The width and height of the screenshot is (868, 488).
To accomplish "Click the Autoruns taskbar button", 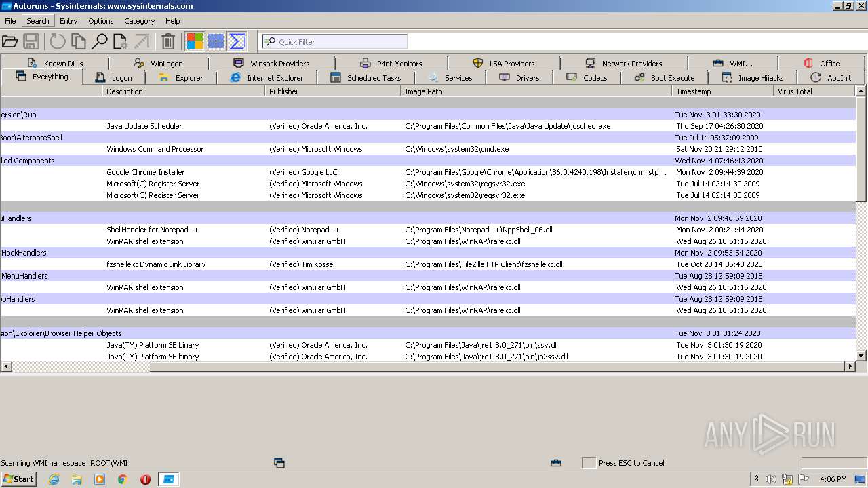I will tap(168, 479).
